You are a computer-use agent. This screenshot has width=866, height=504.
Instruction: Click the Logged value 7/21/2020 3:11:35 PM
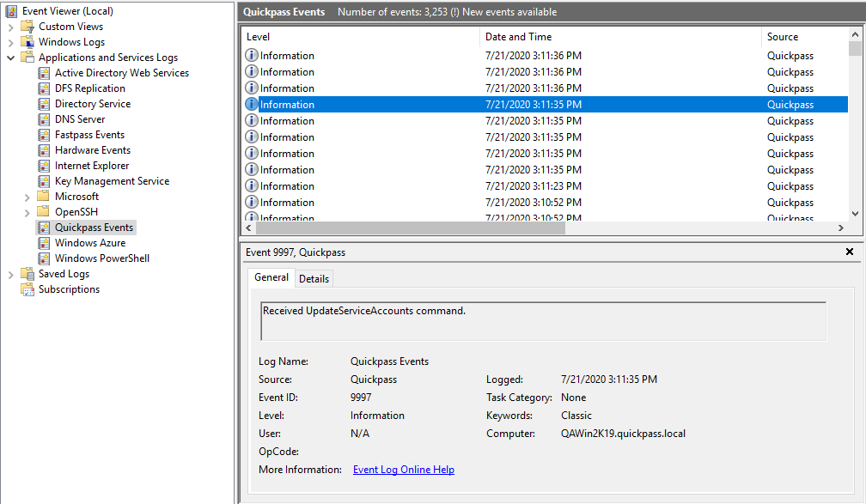(x=608, y=380)
